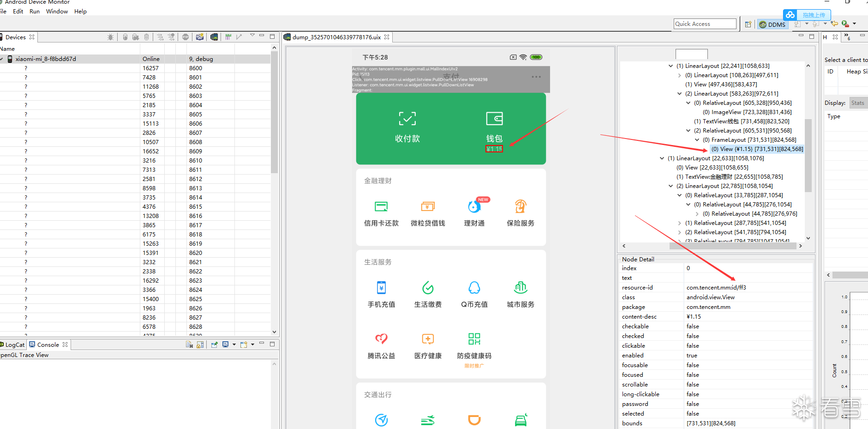This screenshot has height=429, width=868.
Task: Click the 生活缴费 icon
Action: pyautogui.click(x=428, y=288)
